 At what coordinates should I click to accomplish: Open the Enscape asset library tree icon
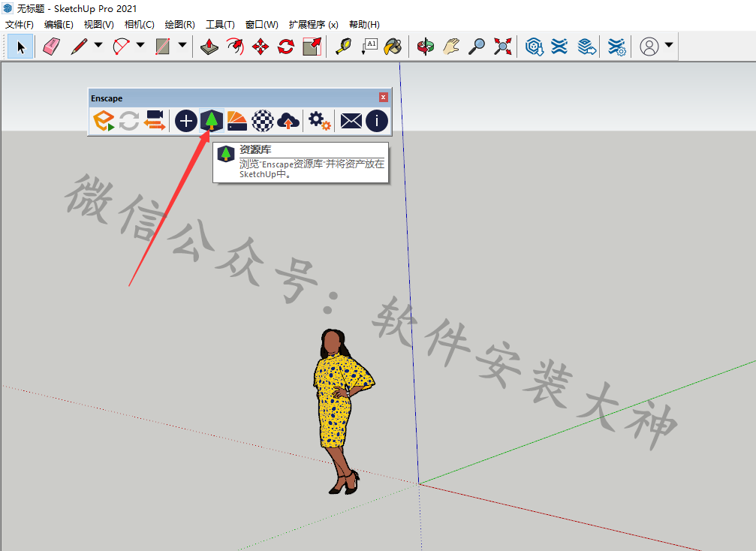212,121
